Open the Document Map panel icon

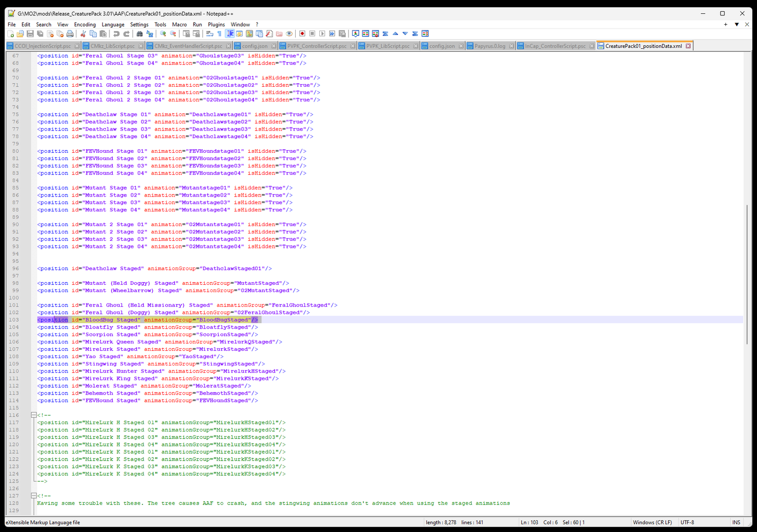(x=249, y=34)
